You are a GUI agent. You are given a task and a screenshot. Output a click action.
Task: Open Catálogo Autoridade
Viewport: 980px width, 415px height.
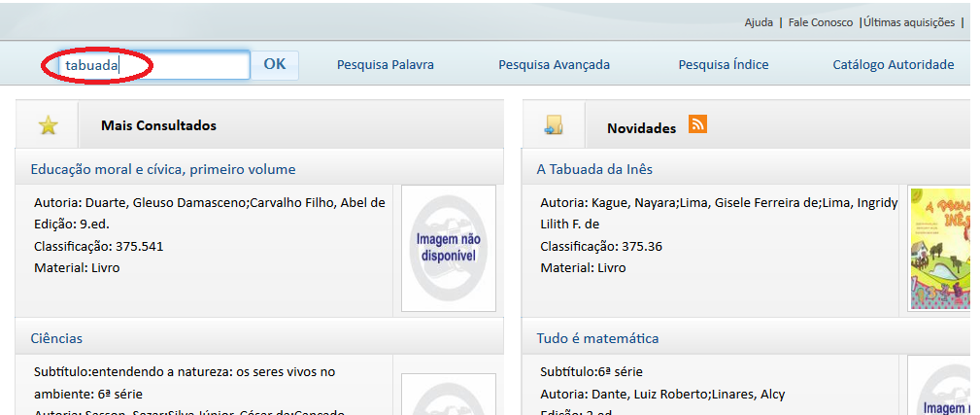tap(893, 65)
